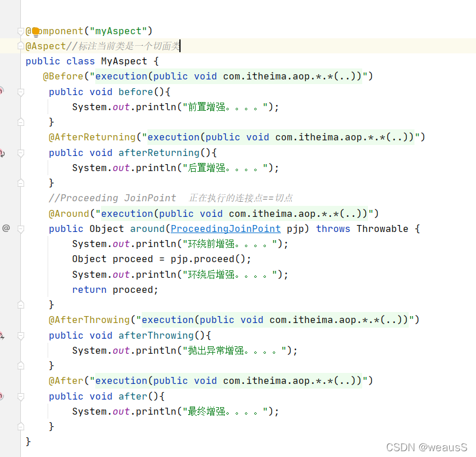This screenshot has width=476, height=457.
Task: Collapse the fold marker at @Component annotation line
Action: click(x=21, y=31)
